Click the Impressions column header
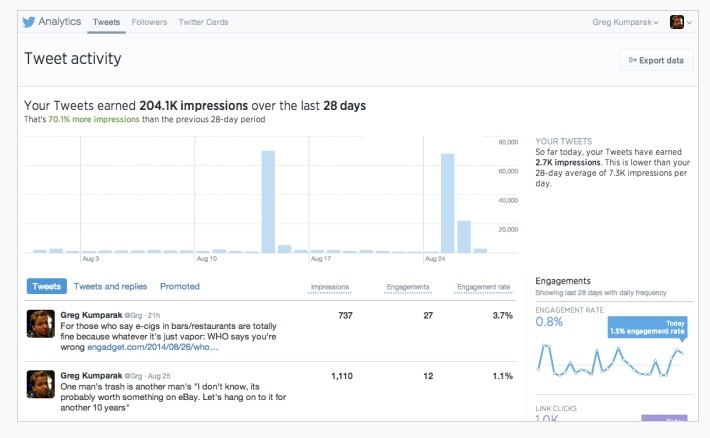This screenshot has width=710, height=438. coord(330,287)
